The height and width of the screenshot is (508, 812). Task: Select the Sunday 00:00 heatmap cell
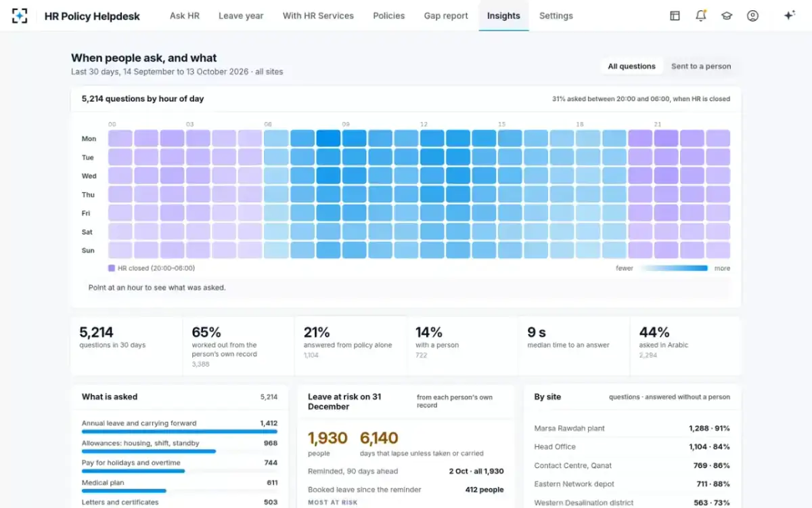point(120,251)
